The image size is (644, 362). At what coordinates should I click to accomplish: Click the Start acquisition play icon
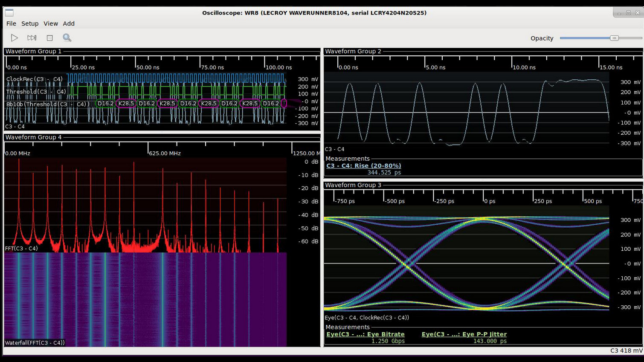14,38
